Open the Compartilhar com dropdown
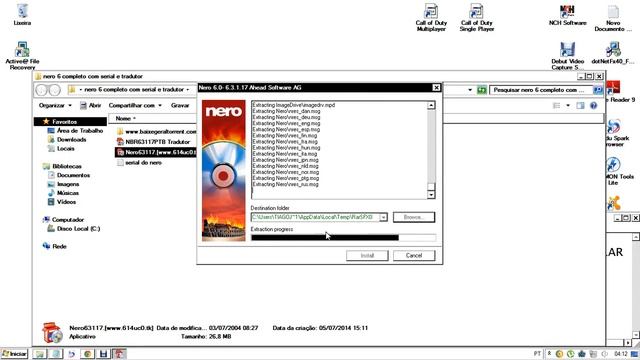The height and width of the screenshot is (360, 640). coord(135,105)
